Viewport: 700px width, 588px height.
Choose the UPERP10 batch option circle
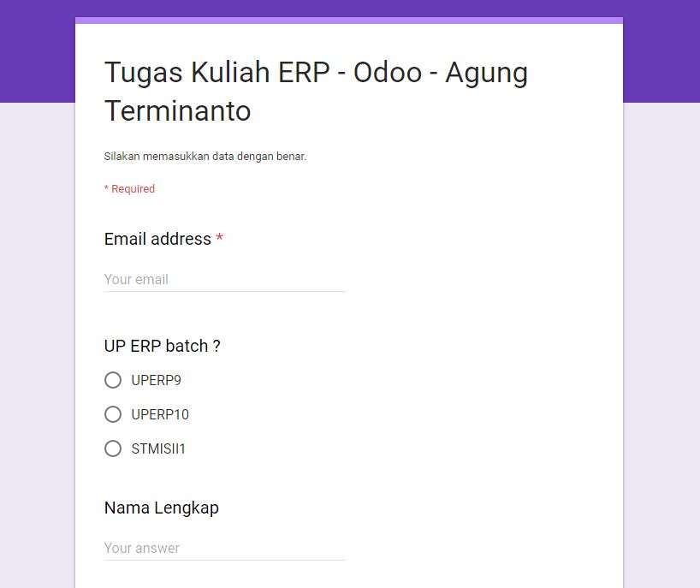click(113, 414)
